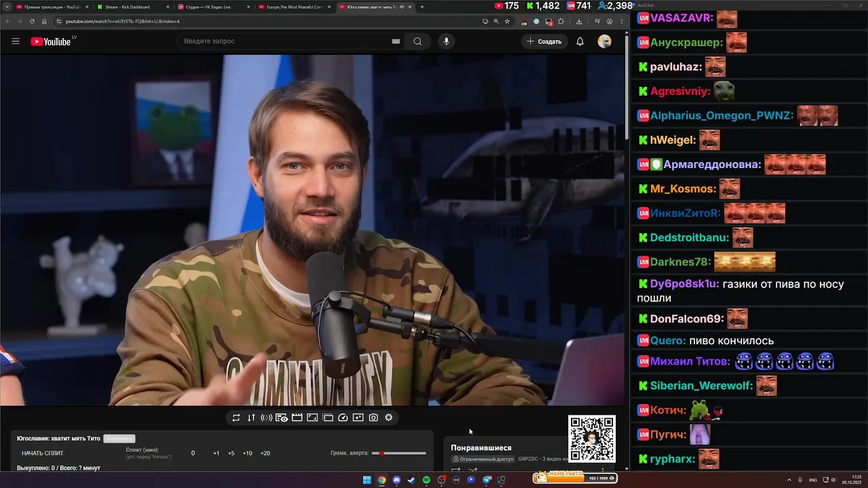This screenshot has height=488, width=868.
Task: Open Steam from the taskbar
Action: click(x=411, y=480)
